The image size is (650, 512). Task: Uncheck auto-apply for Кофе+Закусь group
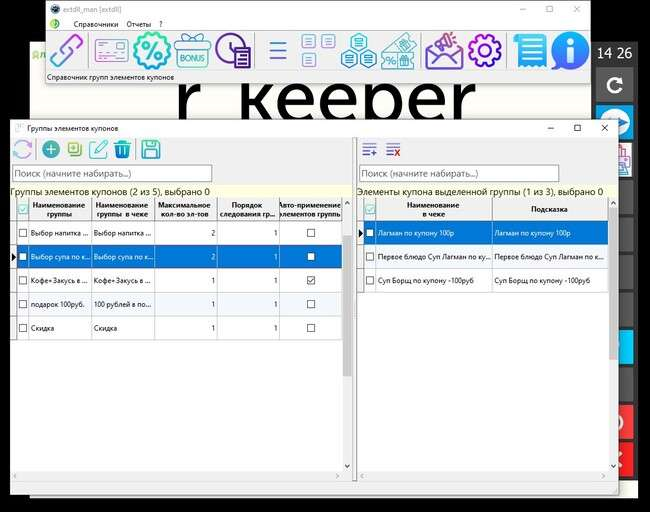(x=310, y=281)
